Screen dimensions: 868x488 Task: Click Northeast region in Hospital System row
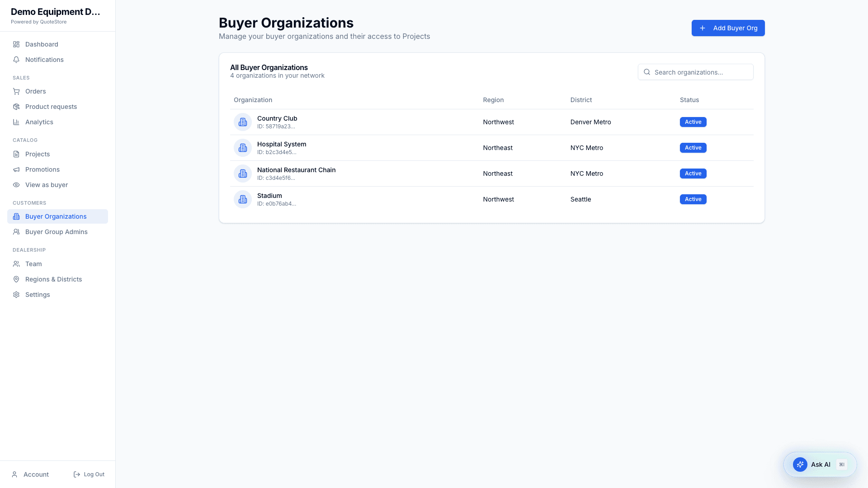498,148
